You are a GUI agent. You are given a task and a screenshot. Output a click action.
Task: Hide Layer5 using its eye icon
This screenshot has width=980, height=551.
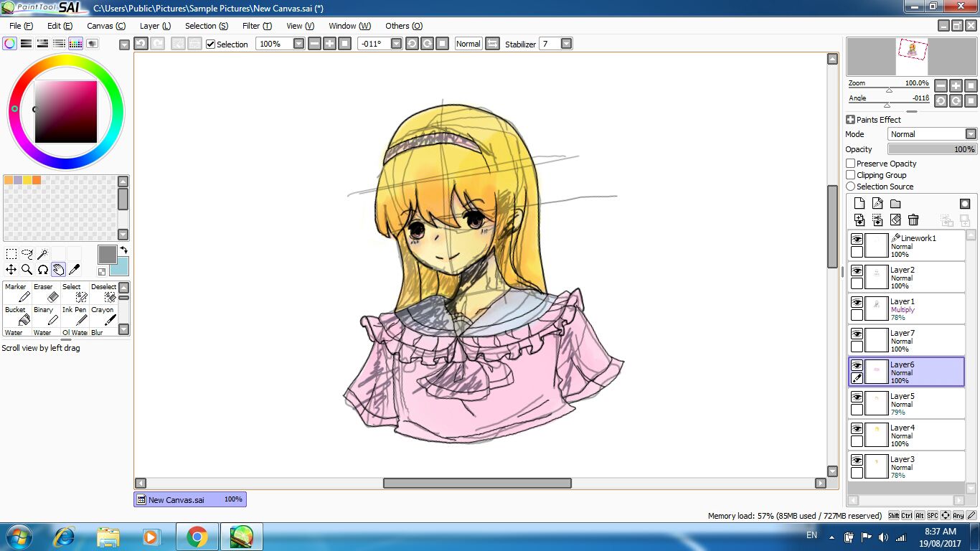click(x=857, y=397)
